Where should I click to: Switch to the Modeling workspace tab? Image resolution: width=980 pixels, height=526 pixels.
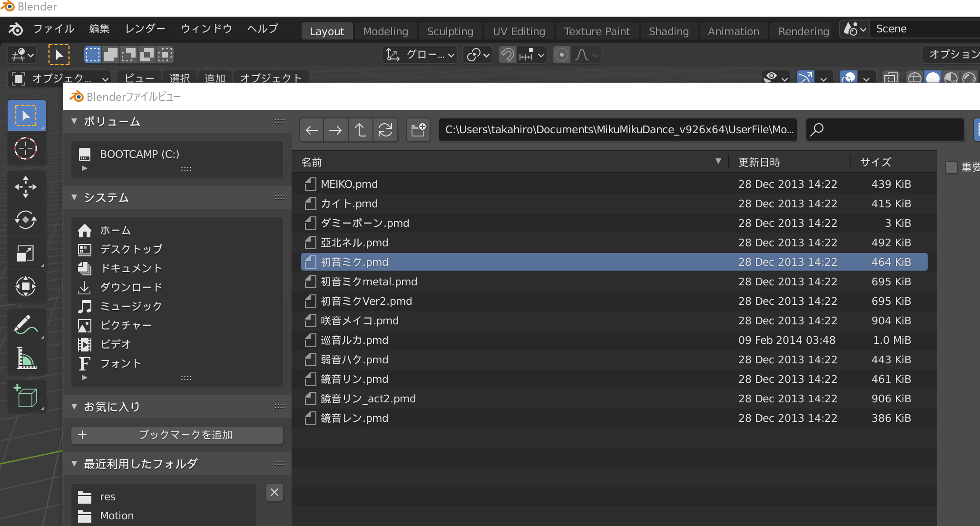click(385, 31)
